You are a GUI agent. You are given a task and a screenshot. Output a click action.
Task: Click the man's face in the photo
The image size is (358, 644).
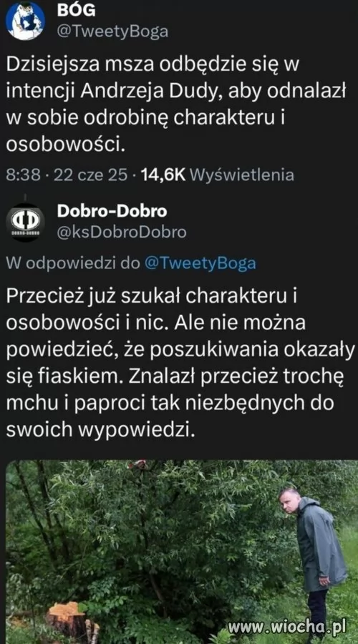(289, 501)
